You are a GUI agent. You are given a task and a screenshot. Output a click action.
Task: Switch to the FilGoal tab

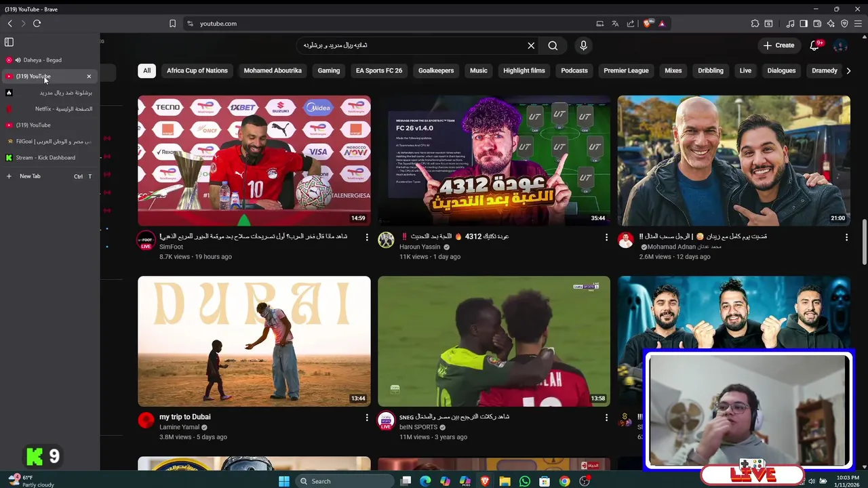[x=49, y=141]
